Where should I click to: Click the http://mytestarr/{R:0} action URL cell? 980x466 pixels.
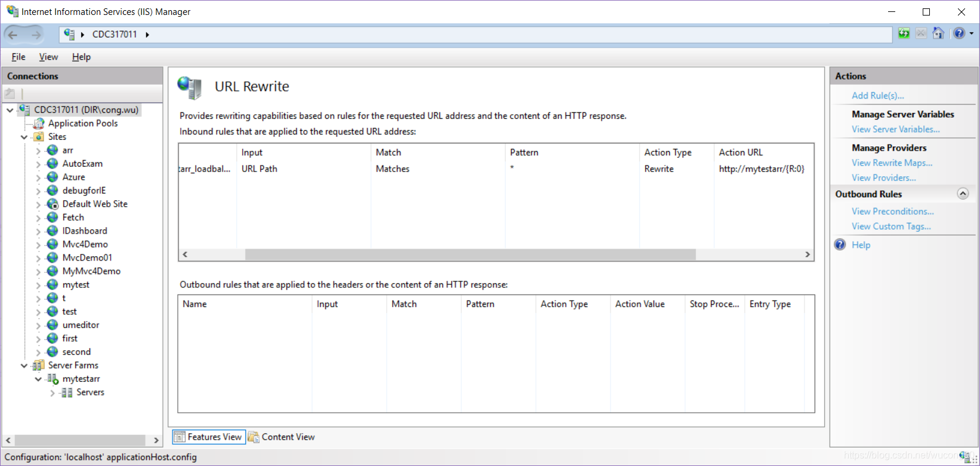click(x=762, y=169)
